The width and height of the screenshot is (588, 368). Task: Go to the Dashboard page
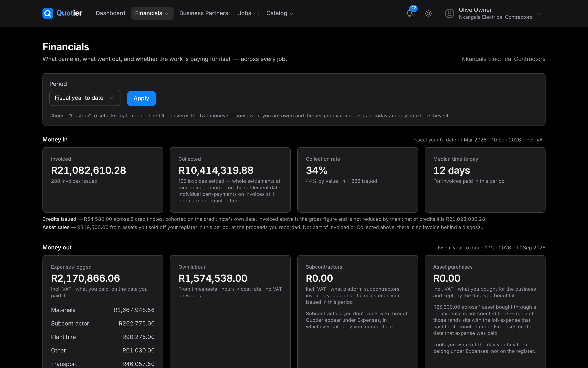point(110,13)
